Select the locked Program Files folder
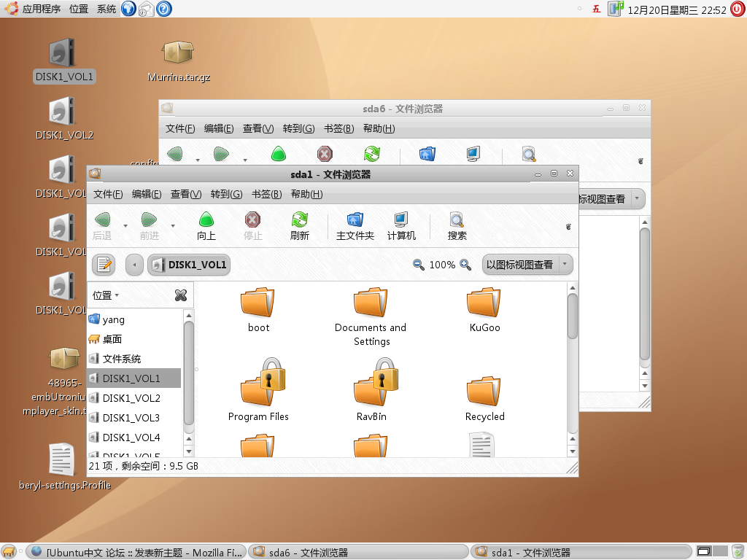Viewport: 747px width, 560px height. coord(258,390)
